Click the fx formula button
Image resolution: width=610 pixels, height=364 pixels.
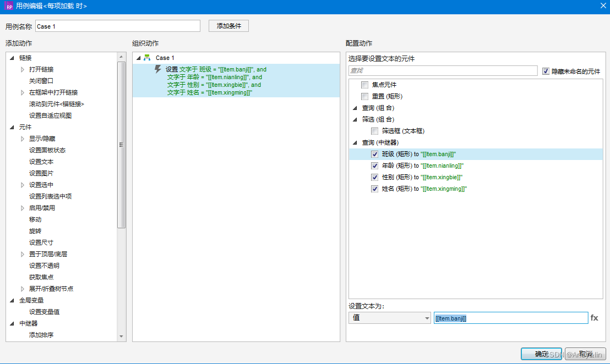point(594,318)
